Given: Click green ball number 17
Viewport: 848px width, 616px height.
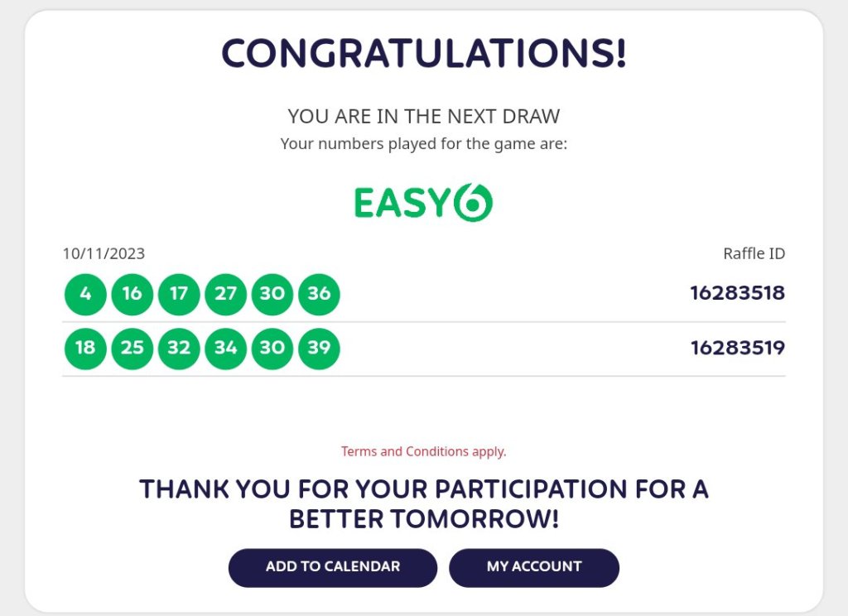Looking at the screenshot, I should pos(179,294).
